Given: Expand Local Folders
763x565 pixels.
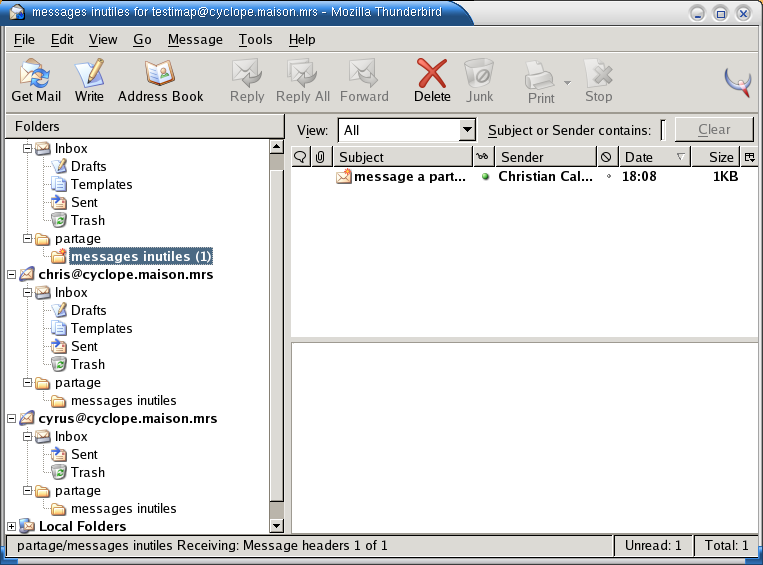Looking at the screenshot, I should 12,526.
